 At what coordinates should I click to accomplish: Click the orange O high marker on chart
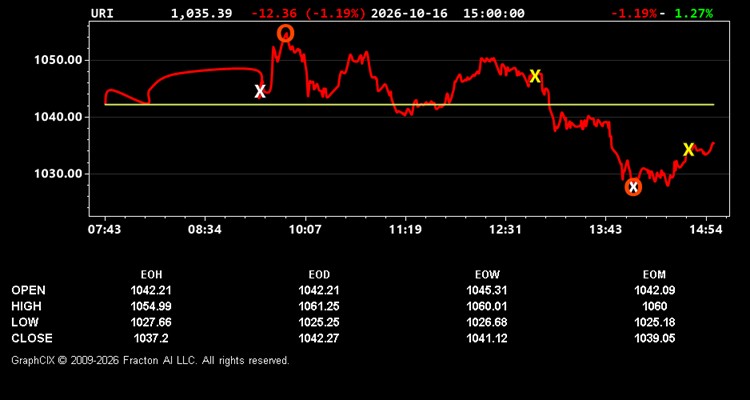(286, 33)
